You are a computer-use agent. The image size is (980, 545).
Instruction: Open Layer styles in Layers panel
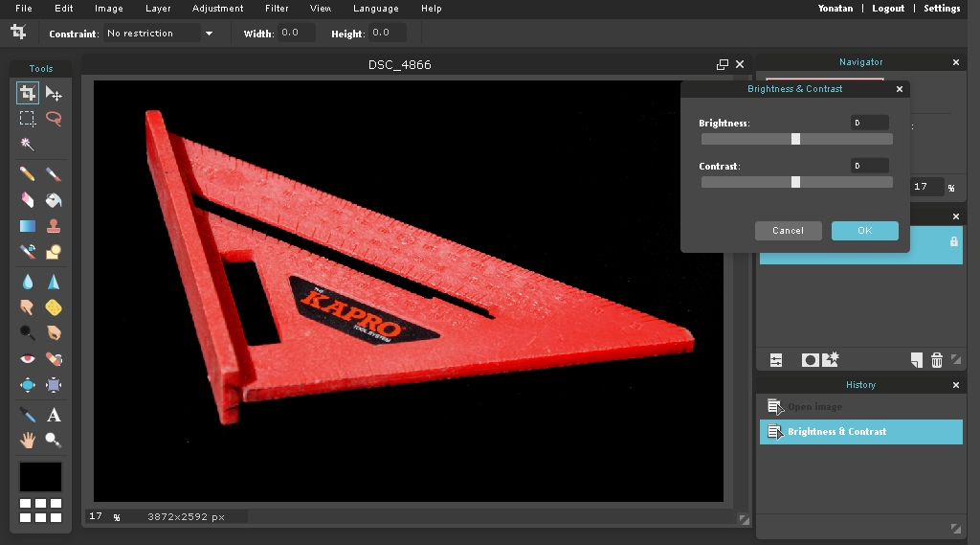click(x=830, y=360)
